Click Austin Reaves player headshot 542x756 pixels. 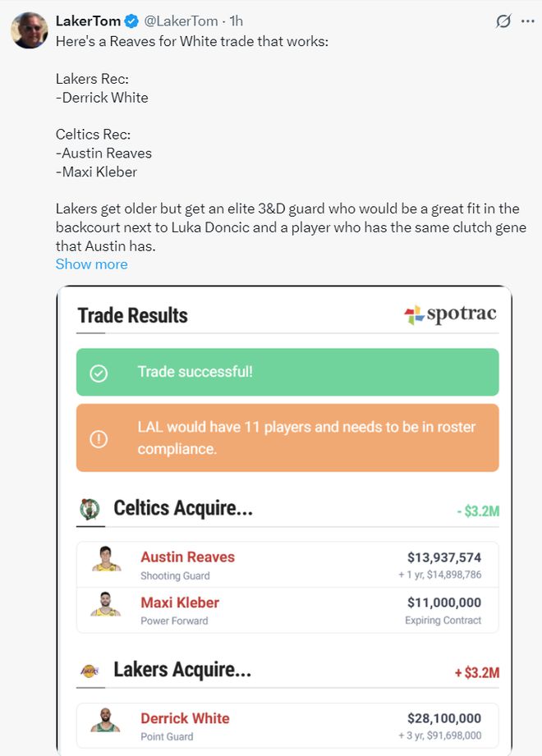click(x=106, y=559)
